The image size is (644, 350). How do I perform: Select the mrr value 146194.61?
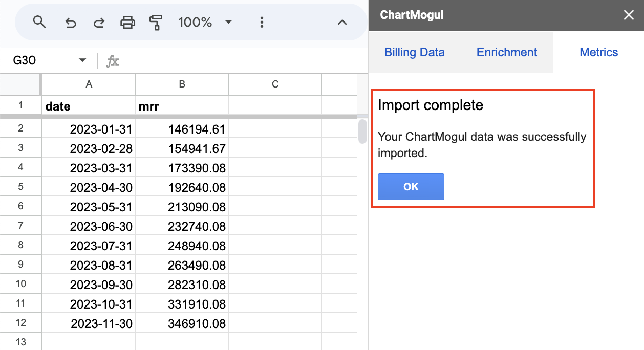tap(182, 129)
